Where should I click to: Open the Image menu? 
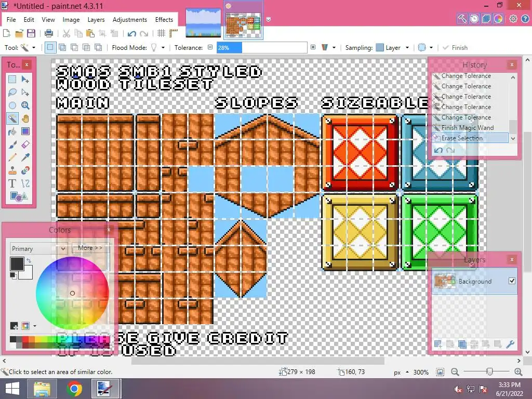click(x=71, y=20)
